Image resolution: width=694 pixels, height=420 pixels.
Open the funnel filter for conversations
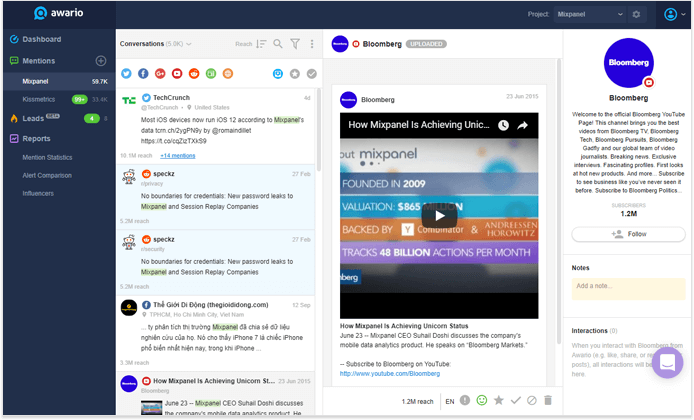(295, 44)
